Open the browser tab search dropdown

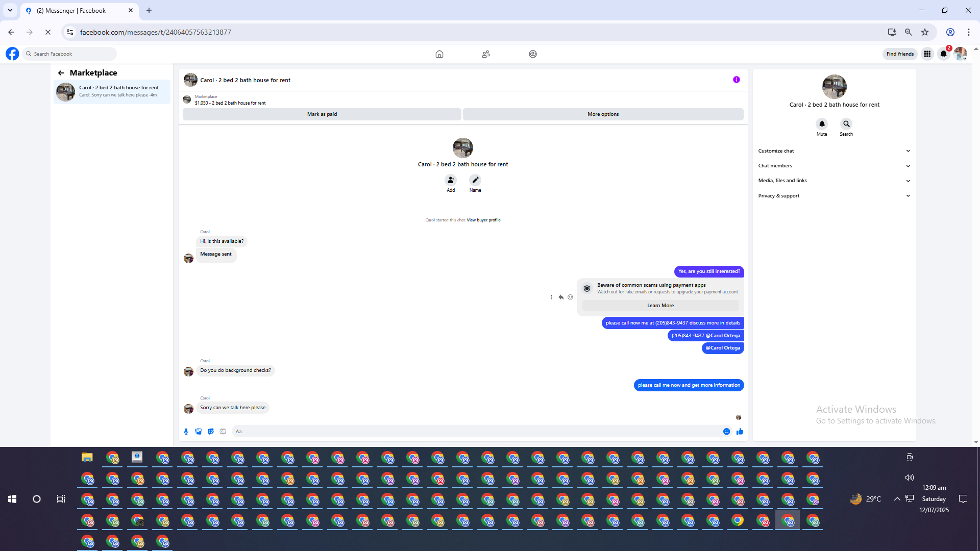10,10
